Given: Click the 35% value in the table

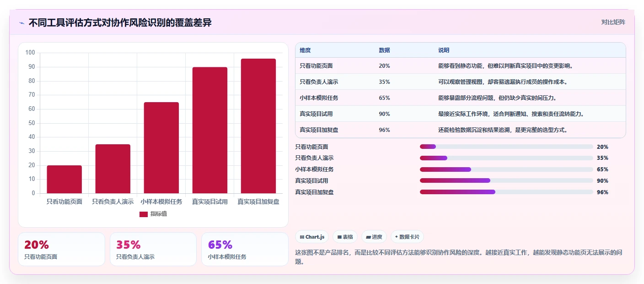Looking at the screenshot, I should coord(384,82).
